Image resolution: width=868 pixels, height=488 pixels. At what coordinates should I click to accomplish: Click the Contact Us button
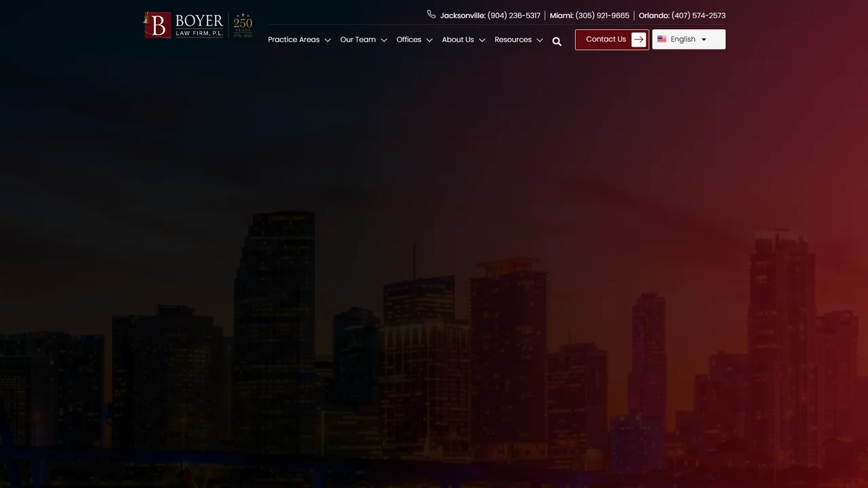612,39
